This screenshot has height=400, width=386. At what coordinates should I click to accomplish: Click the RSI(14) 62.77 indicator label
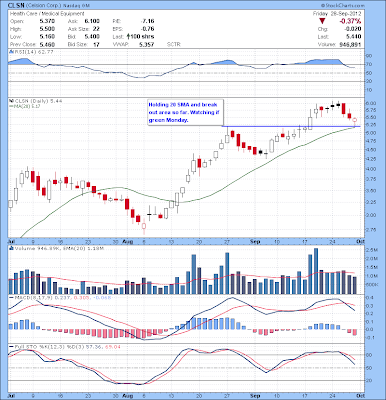pyautogui.click(x=33, y=52)
